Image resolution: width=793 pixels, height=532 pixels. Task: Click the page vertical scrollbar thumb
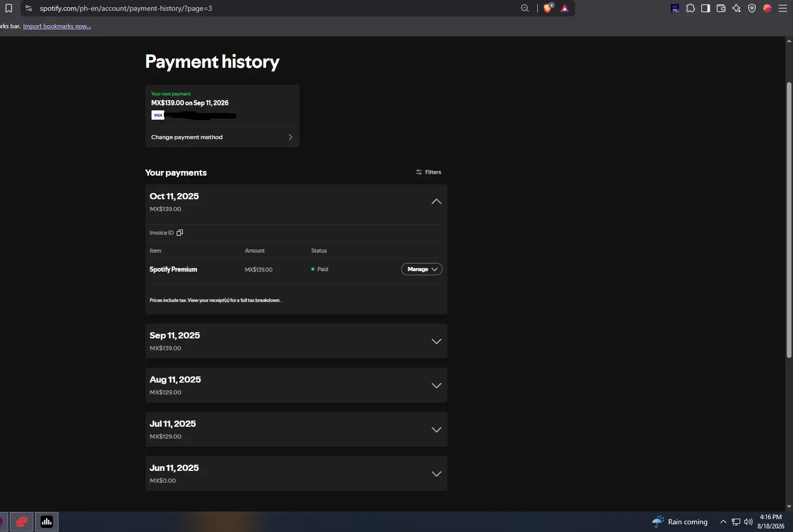(789, 220)
